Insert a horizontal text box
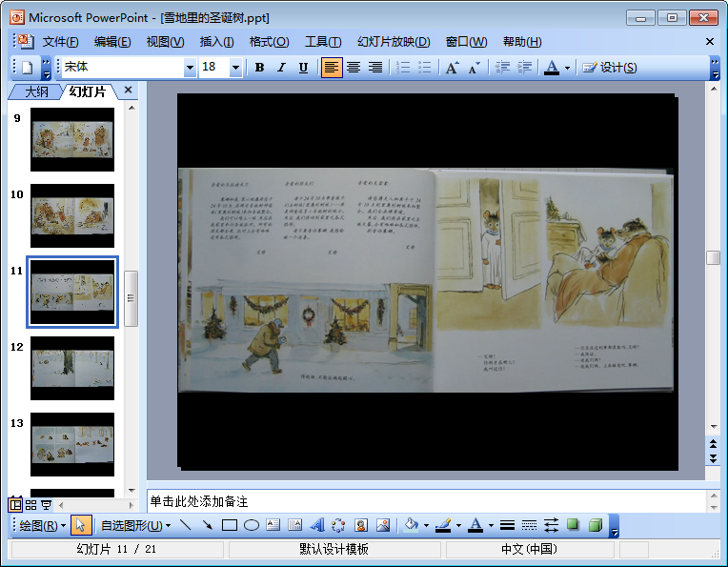Image resolution: width=728 pixels, height=567 pixels. click(273, 526)
